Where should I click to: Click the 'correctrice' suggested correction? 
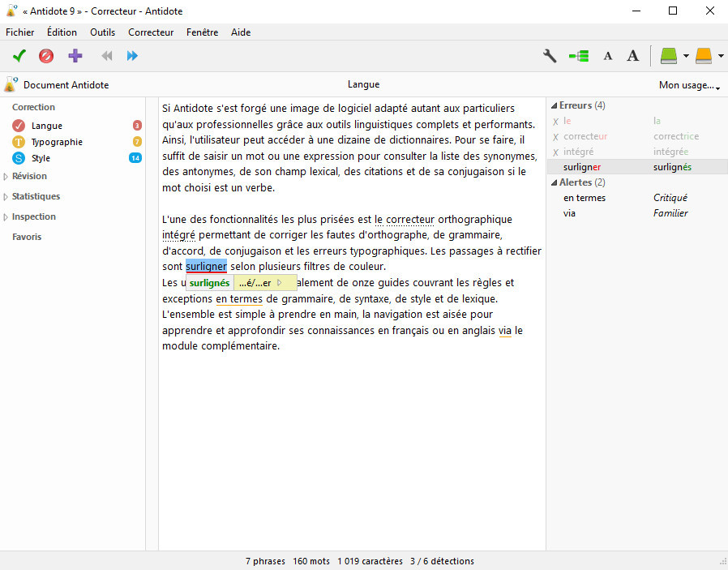click(x=676, y=136)
